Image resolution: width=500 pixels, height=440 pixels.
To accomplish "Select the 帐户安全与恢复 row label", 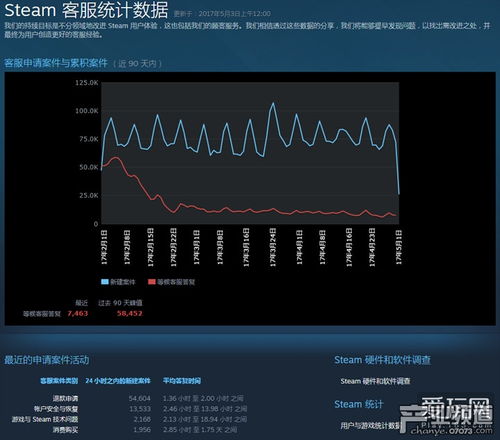I will coord(56,409).
